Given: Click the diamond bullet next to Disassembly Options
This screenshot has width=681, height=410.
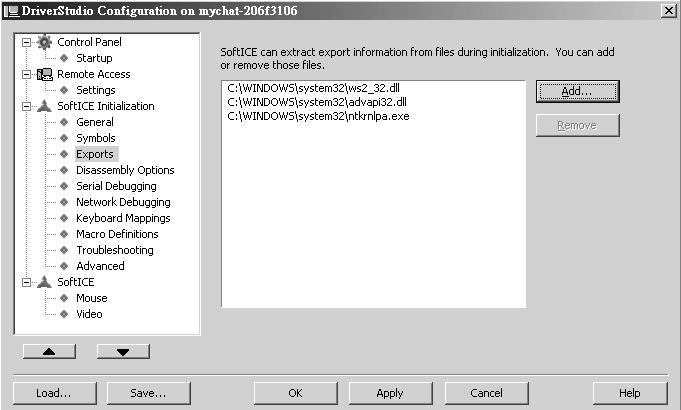Looking at the screenshot, I should tap(64, 170).
